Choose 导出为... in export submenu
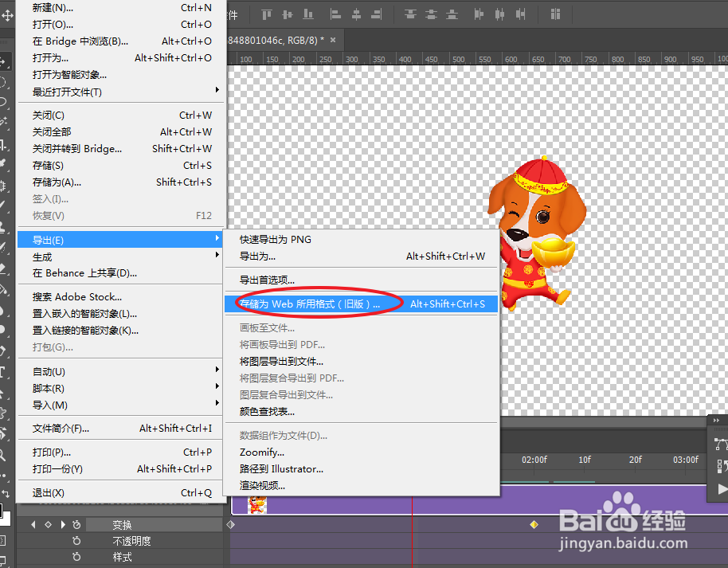Image resolution: width=728 pixels, height=568 pixels. [362, 256]
